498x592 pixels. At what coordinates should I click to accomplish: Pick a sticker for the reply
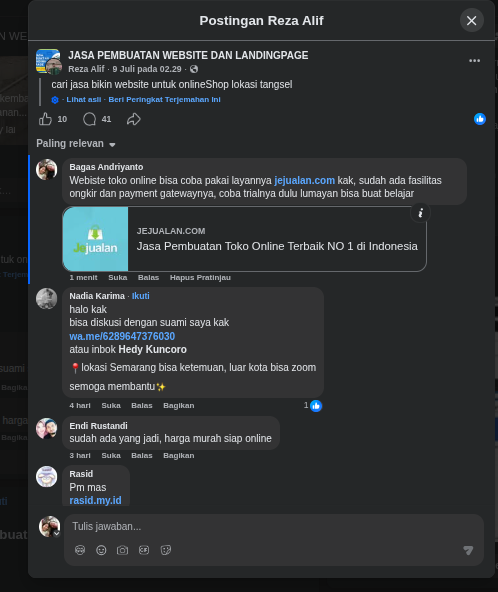coord(166,550)
